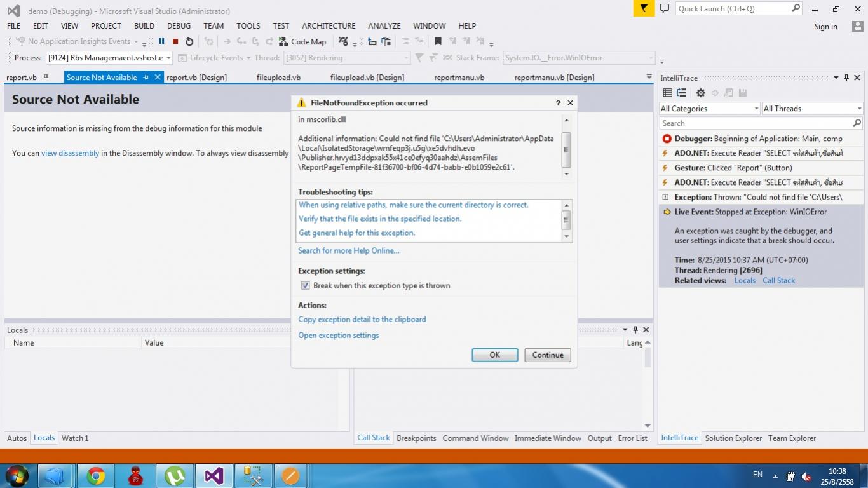Viewport: 868px width, 488px height.
Task: Click Verify that the file exists tip
Action: click(x=380, y=219)
